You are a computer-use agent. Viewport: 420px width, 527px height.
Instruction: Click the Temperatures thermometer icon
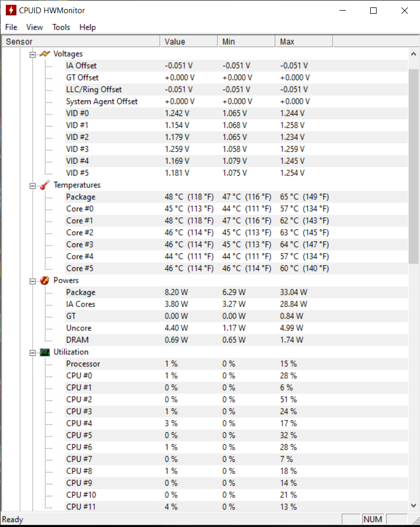(x=44, y=185)
